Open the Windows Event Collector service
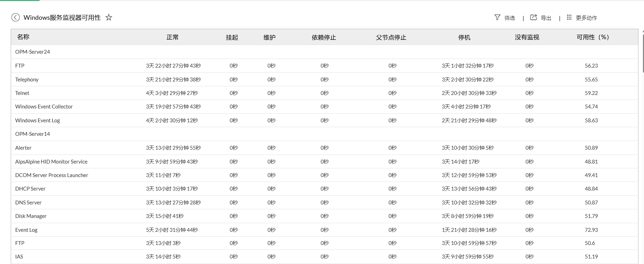644x264 pixels. point(44,107)
